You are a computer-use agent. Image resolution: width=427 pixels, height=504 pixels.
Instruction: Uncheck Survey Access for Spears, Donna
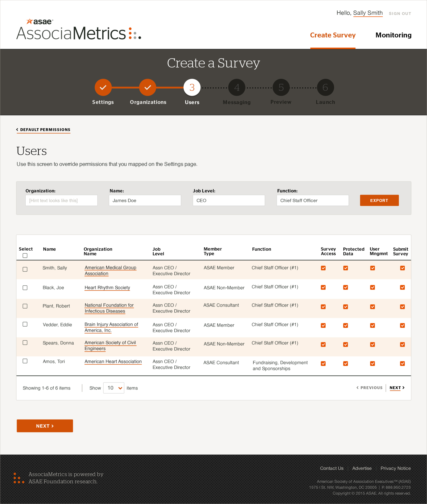(323, 344)
